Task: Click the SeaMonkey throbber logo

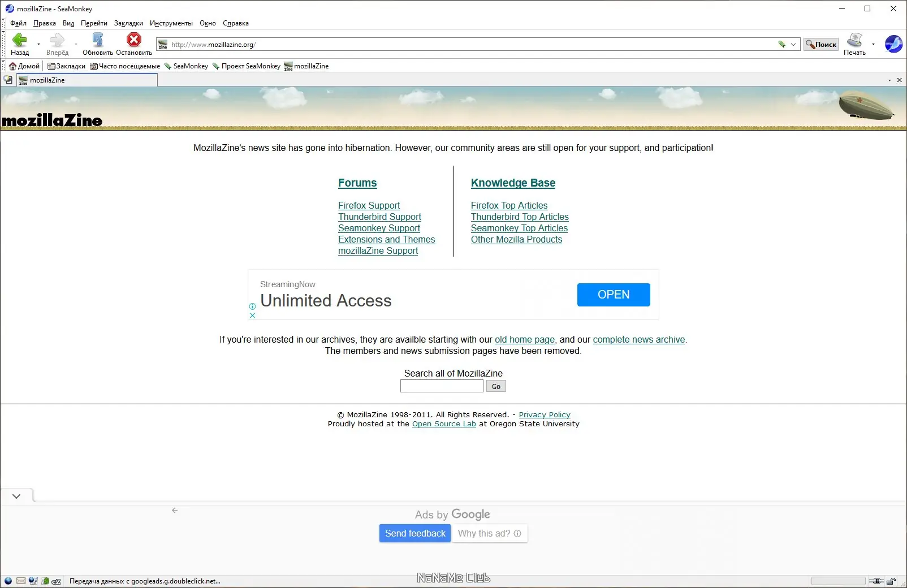Action: (x=893, y=44)
